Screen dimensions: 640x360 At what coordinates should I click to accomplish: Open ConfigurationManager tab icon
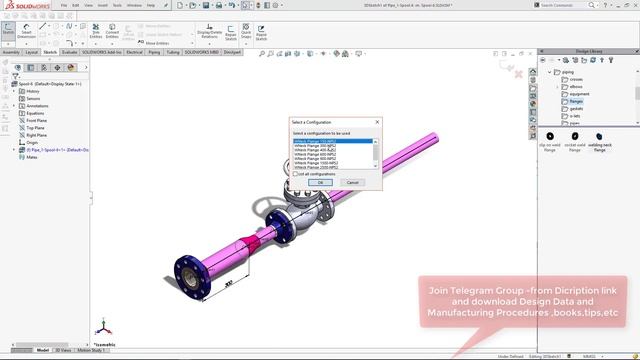[x=44, y=67]
